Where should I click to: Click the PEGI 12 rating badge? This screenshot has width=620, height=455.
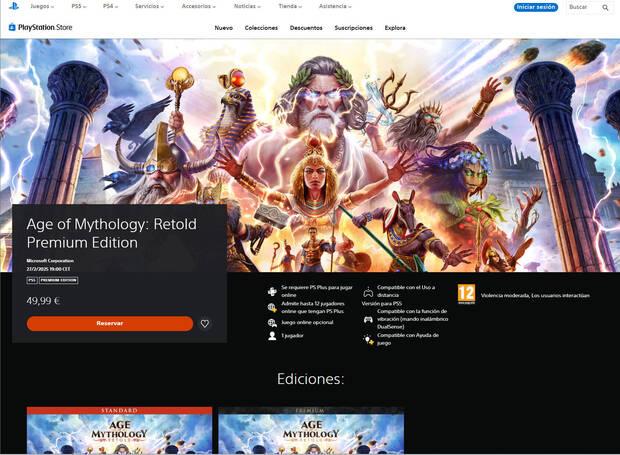(467, 294)
